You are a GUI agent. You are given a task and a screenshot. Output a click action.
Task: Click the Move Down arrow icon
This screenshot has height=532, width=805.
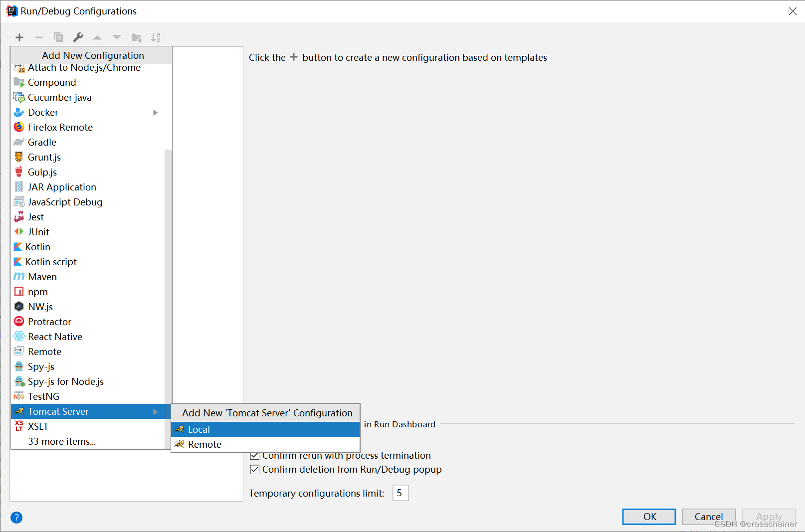tap(117, 37)
